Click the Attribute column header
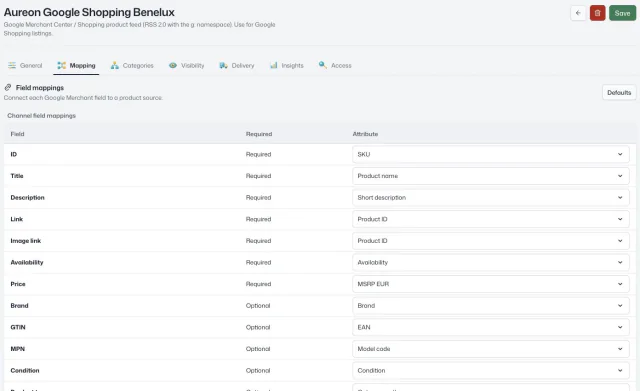The height and width of the screenshot is (391, 640). (x=365, y=134)
